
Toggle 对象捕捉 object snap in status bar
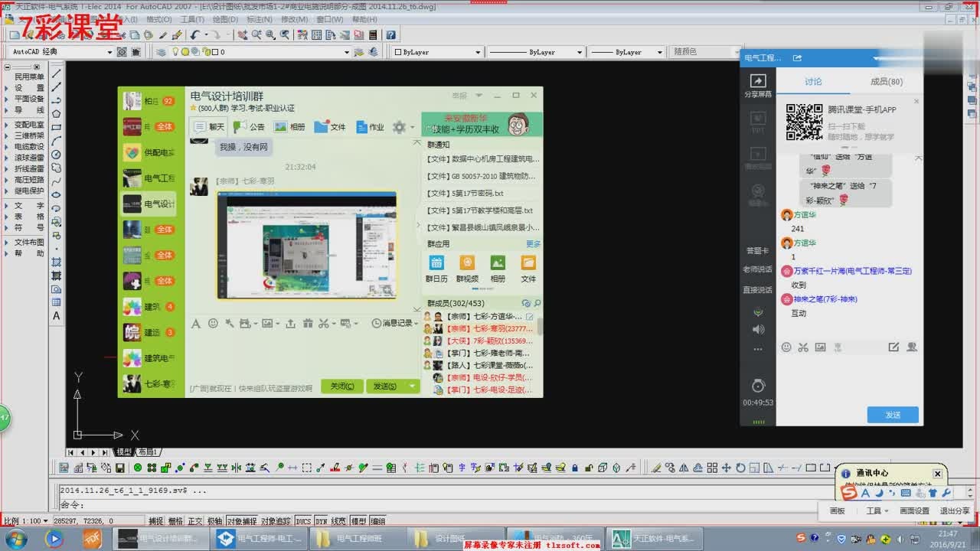pos(242,521)
